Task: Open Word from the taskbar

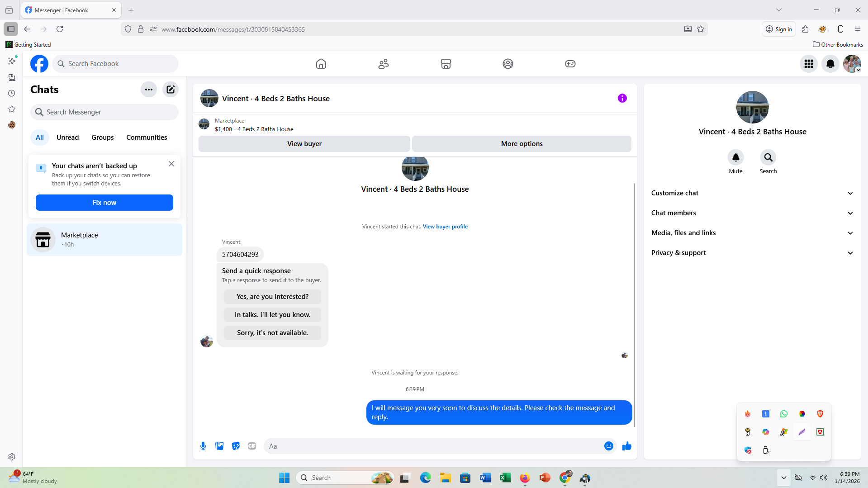Action: pyautogui.click(x=485, y=478)
